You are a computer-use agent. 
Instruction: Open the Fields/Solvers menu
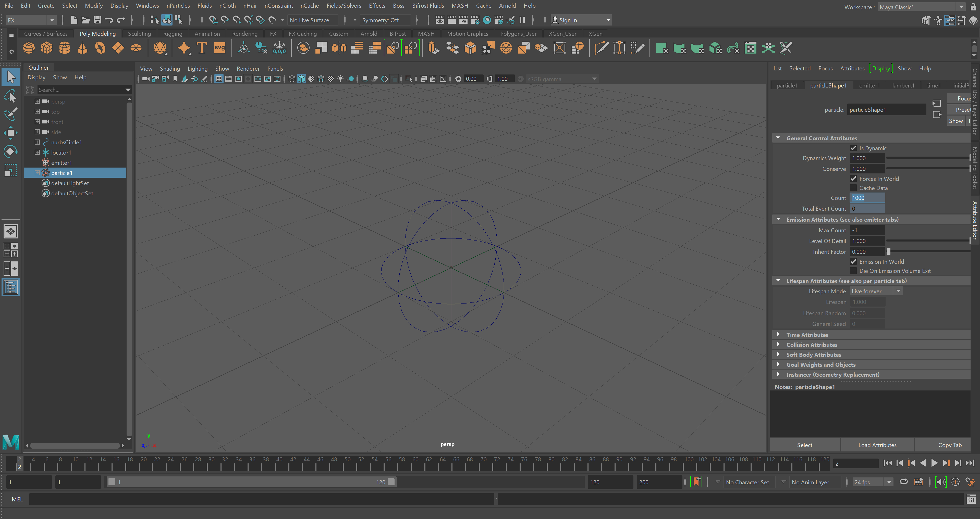[x=344, y=6]
